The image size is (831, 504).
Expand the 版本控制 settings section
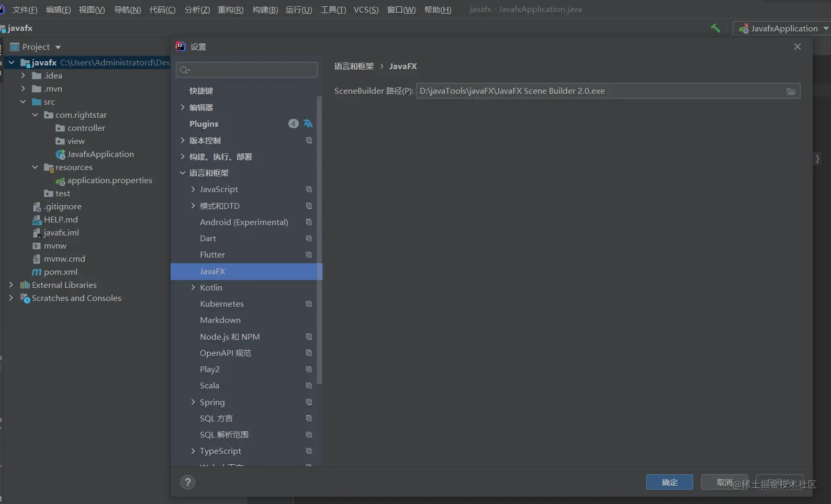point(183,140)
